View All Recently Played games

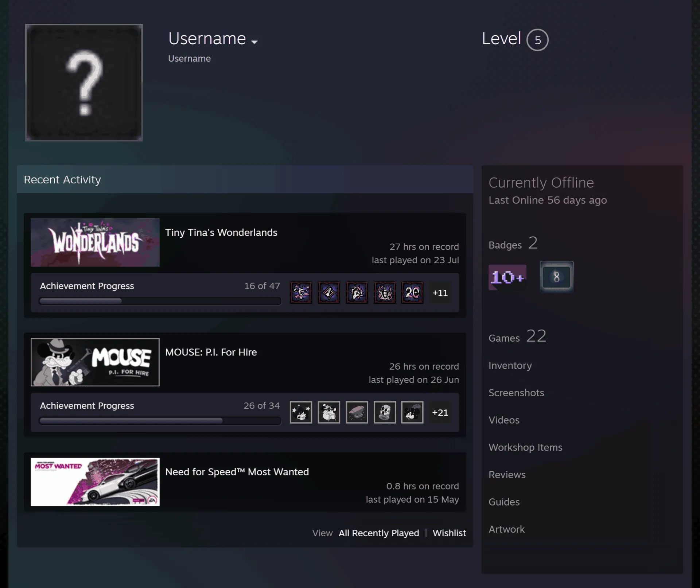(379, 533)
